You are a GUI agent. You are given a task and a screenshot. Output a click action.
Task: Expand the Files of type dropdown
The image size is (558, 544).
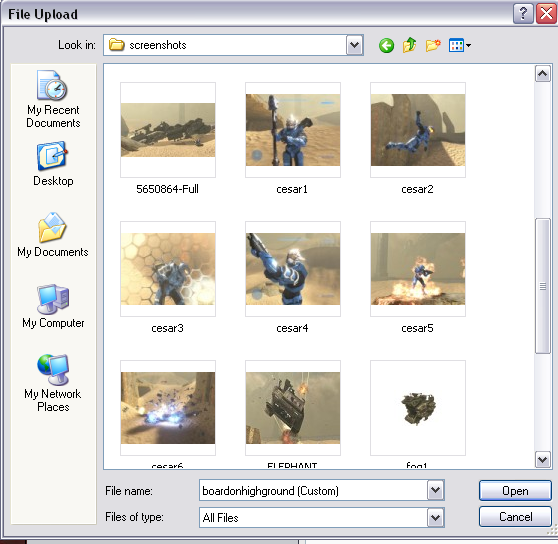436,517
